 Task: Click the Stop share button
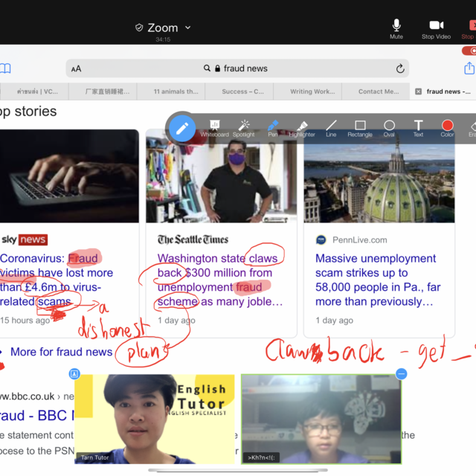469,29
